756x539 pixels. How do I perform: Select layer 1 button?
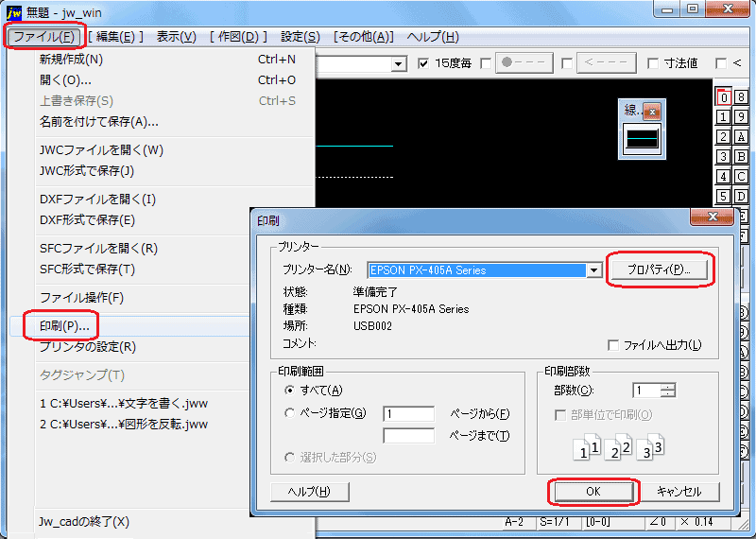tap(723, 117)
